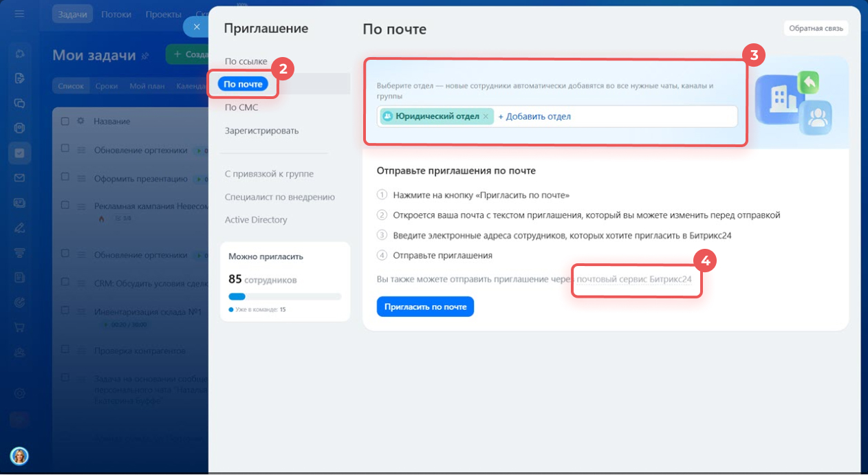Tick checkbox for CRM: Обсудить условия task
Screen dimensions: 868x475
pos(65,283)
